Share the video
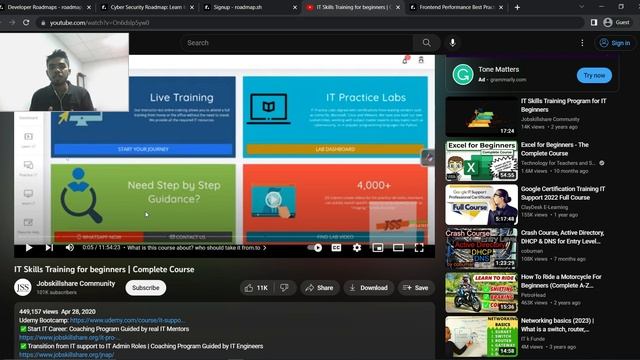Image resolution: width=640 pixels, height=360 pixels. point(320,288)
